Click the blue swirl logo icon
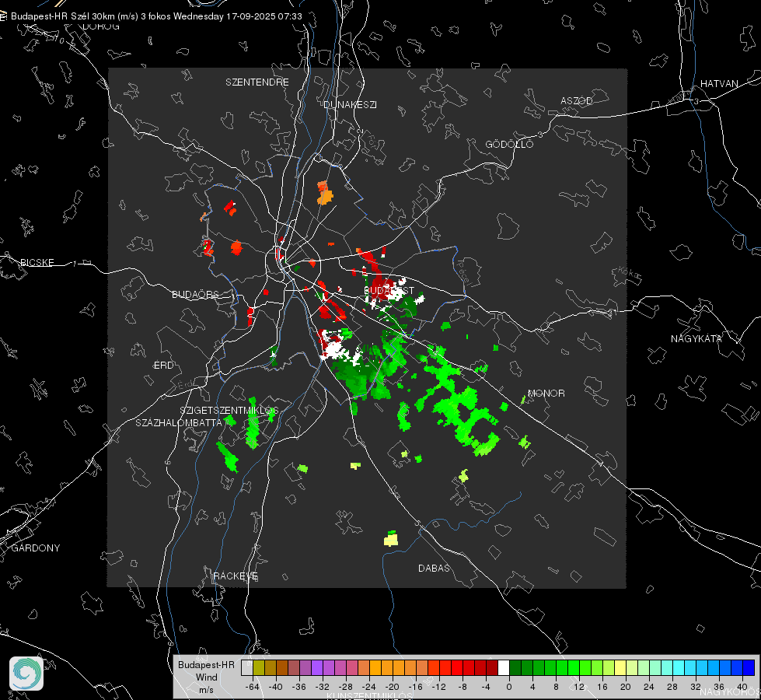The height and width of the screenshot is (700, 761). coord(26,674)
